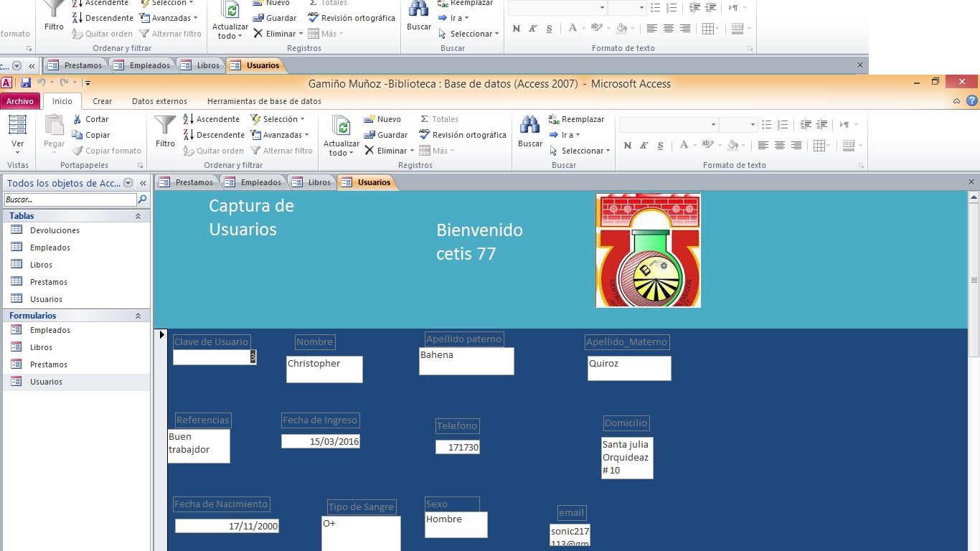Click the Cortar scissors icon
Viewport: 980px width, 551px height.
tap(77, 119)
